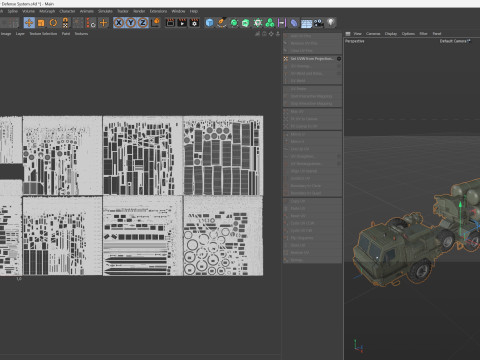The height and width of the screenshot is (360, 480).
Task: Click the bottom-right UV tile with circles
Action: 223,236
